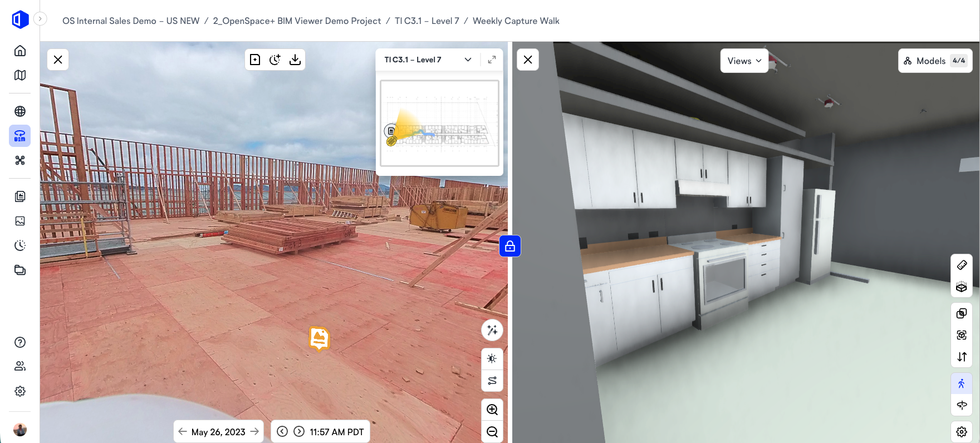Close the capture photo pane
980x443 pixels.
tap(58, 60)
